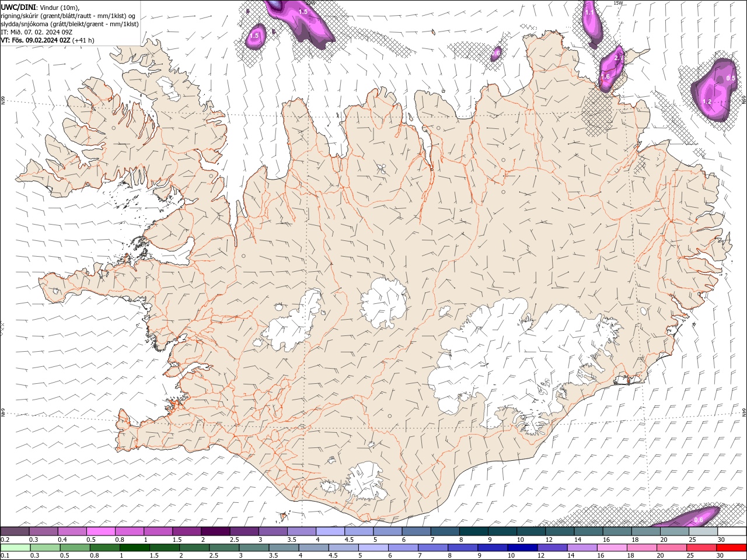The width and height of the screenshot is (747, 560).
Task: Pick the bright pink 0.5 swatch in the upper scale
Action: tap(100, 531)
